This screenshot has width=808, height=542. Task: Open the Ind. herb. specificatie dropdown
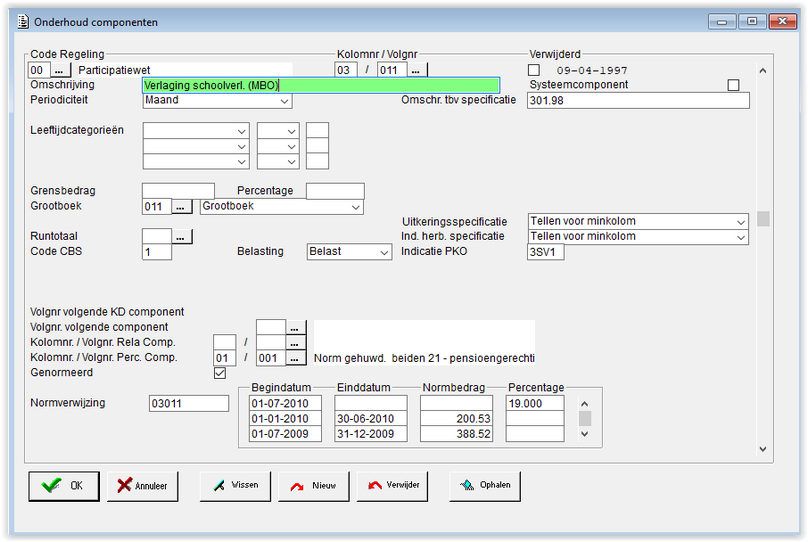point(638,237)
